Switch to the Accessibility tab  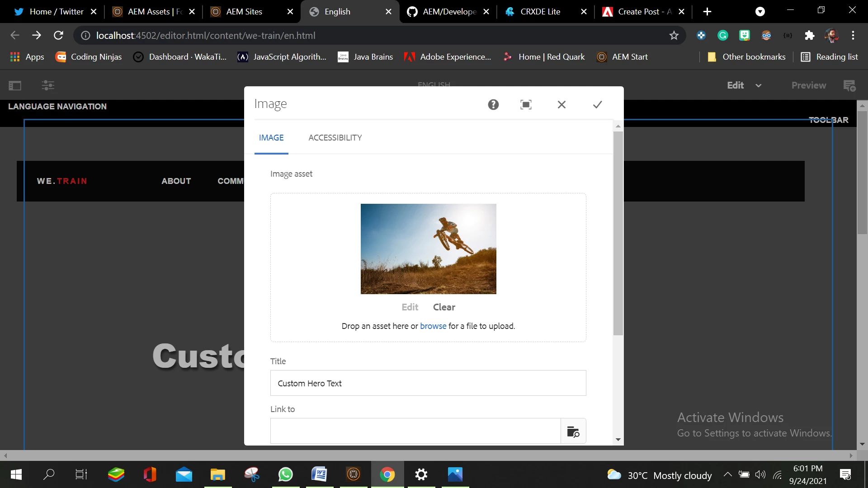(x=335, y=138)
